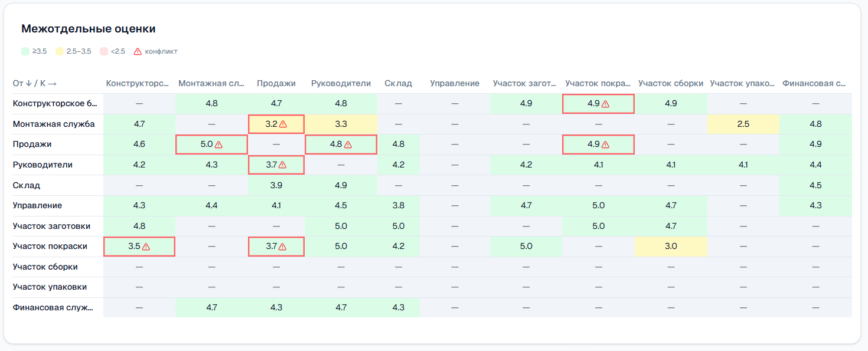The width and height of the screenshot is (868, 351).
Task: Click 4.7 in Участок заготовки row
Action: coord(671,226)
